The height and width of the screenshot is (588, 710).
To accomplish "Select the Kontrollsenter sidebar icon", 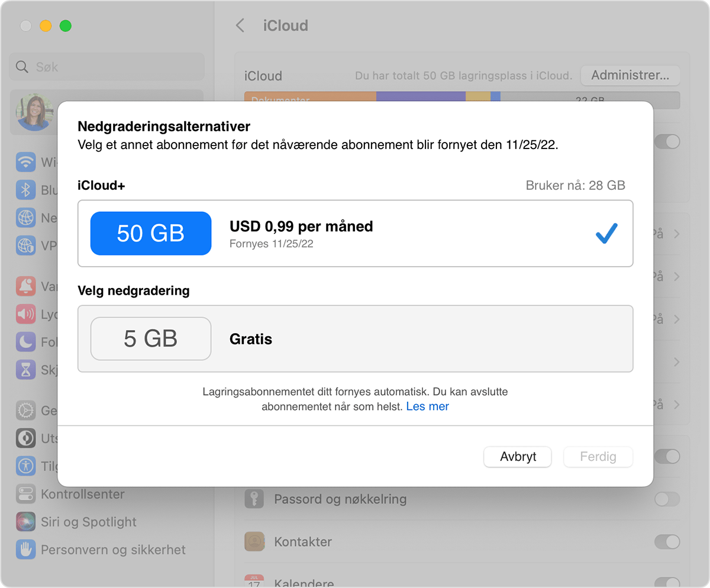I will [x=26, y=494].
